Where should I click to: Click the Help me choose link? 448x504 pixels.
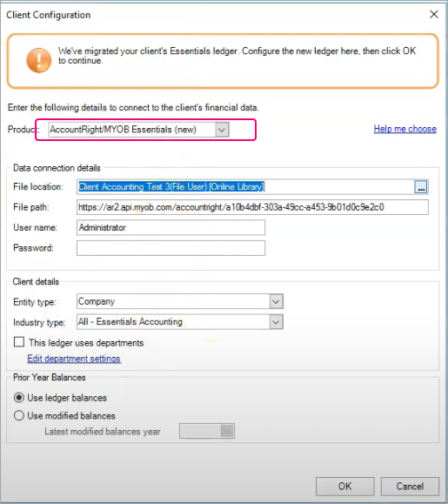(x=405, y=129)
